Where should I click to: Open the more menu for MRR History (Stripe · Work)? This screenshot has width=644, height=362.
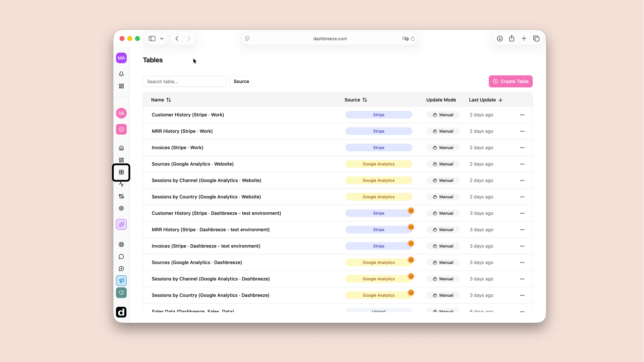coord(522,131)
